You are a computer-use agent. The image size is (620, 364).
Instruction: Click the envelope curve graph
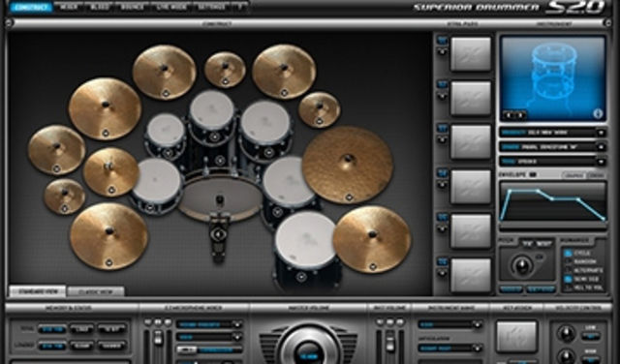pyautogui.click(x=553, y=201)
